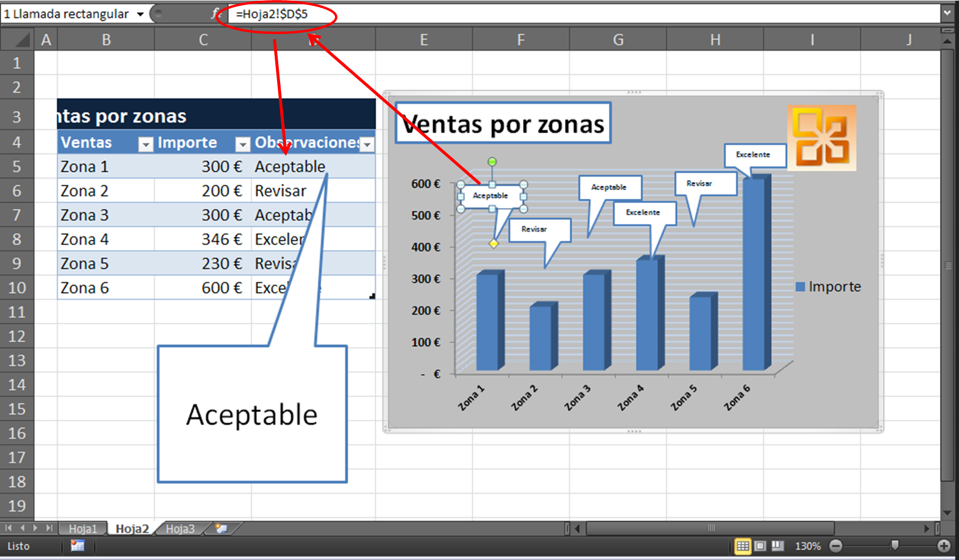The width and height of the screenshot is (959, 560).
Task: Click the macro recording icon in status bar
Action: (78, 546)
